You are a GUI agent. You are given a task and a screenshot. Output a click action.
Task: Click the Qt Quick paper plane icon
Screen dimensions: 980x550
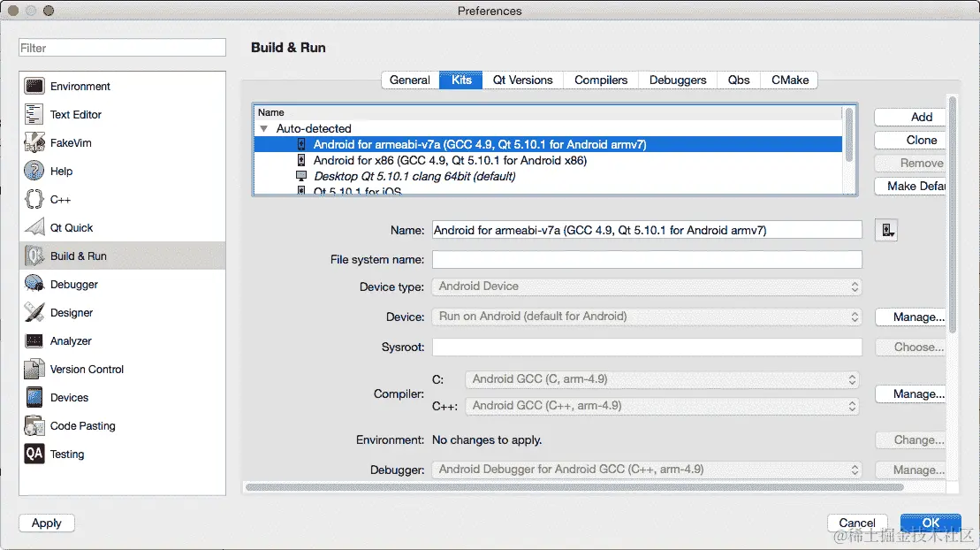click(x=34, y=227)
